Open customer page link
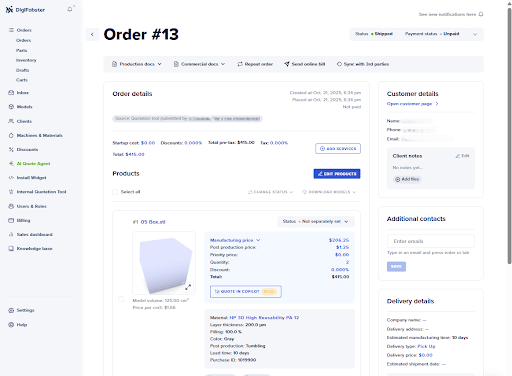Image resolution: width=512 pixels, height=376 pixels. [412, 104]
